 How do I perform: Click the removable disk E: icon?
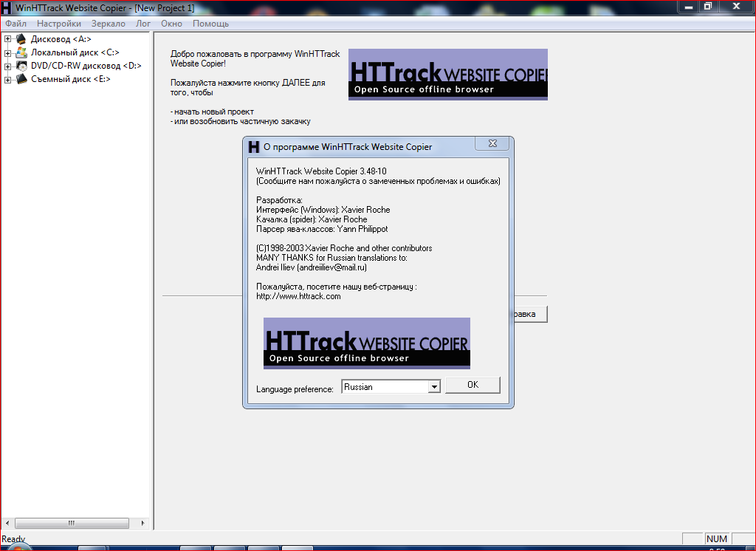[x=21, y=79]
